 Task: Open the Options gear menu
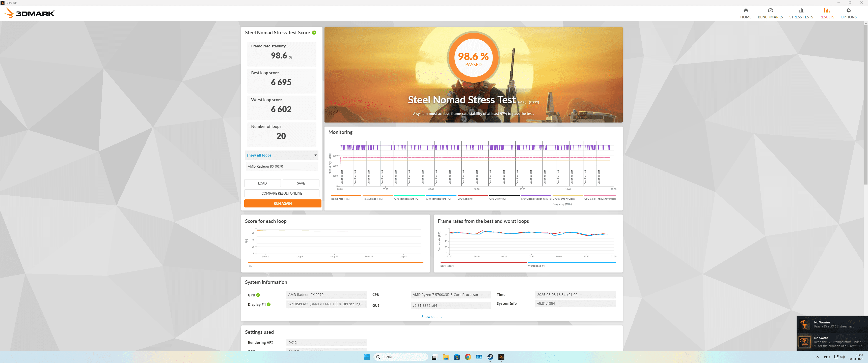(848, 13)
